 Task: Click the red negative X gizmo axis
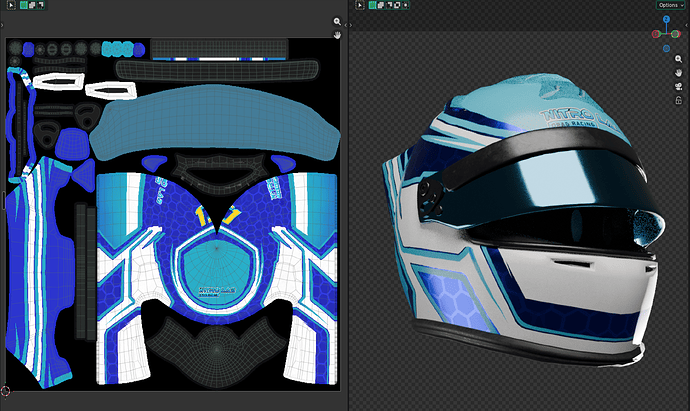click(656, 34)
